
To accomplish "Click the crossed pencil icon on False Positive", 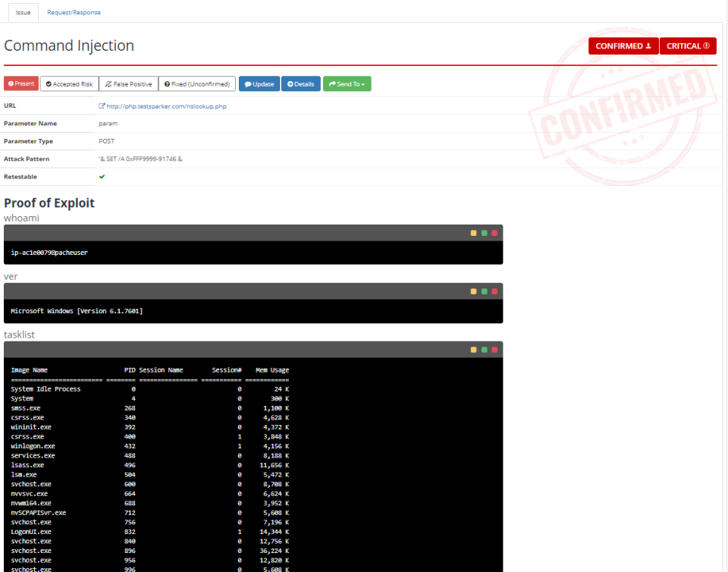I will click(107, 83).
